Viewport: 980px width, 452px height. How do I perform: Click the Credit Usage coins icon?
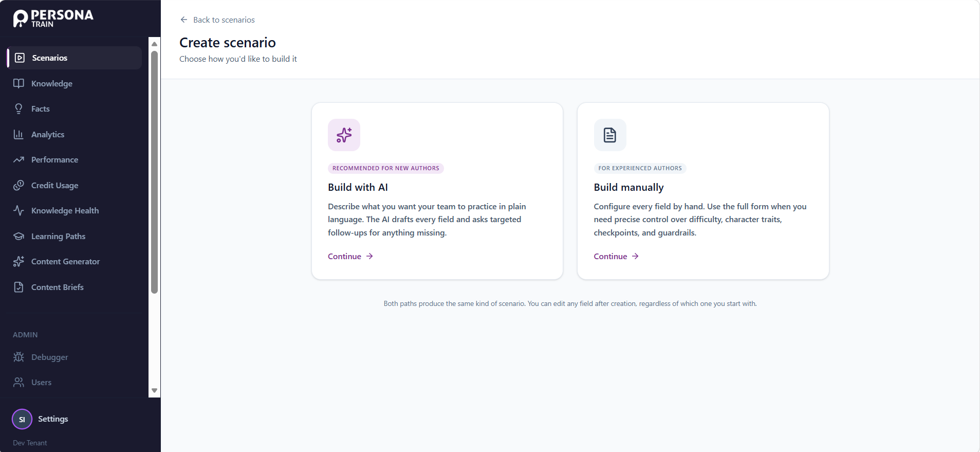point(19,185)
